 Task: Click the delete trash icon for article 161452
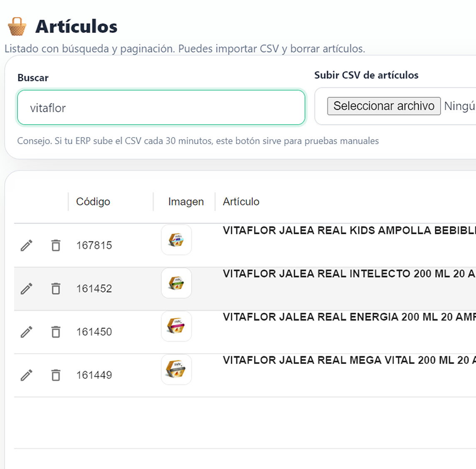[56, 288]
